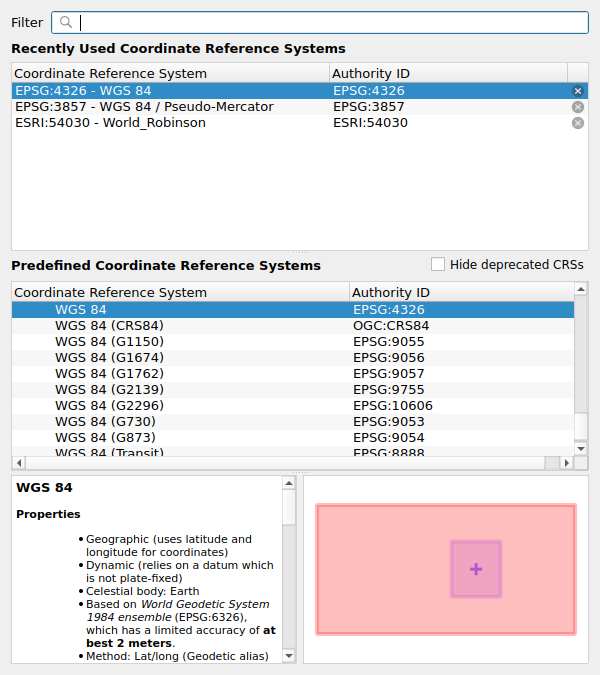Image resolution: width=600 pixels, height=675 pixels.
Task: Click Authority ID cell EPSG:9057
Action: click(389, 374)
